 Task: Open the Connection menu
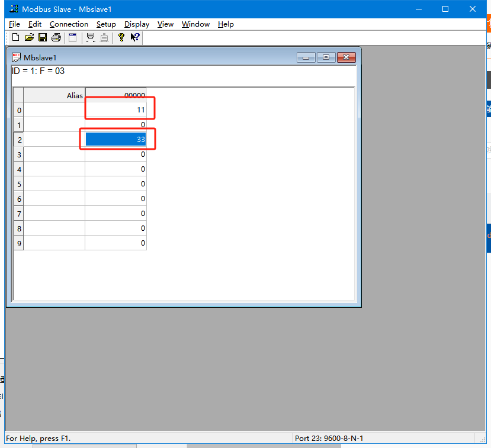click(x=69, y=24)
